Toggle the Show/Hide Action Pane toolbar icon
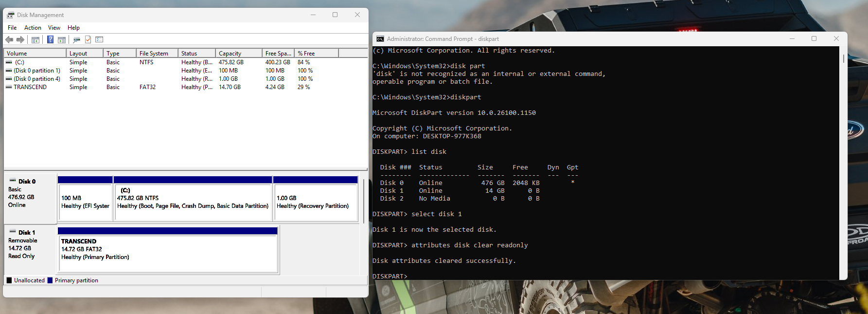 [62, 39]
